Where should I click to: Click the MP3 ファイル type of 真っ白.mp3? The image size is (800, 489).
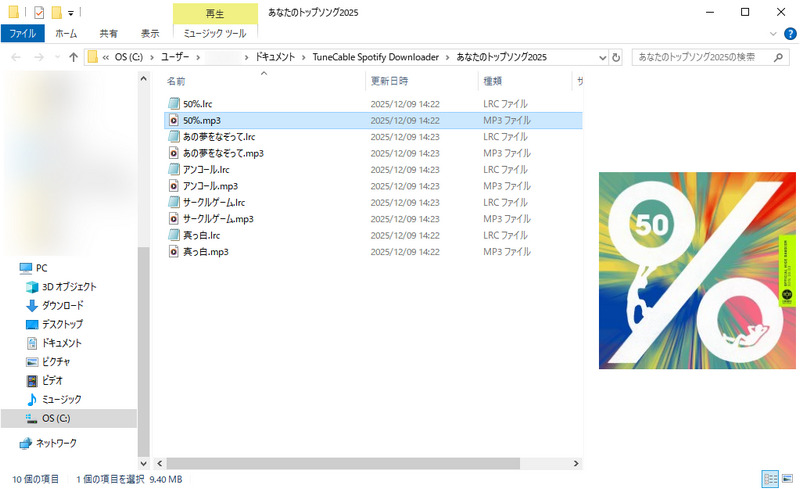pos(507,252)
